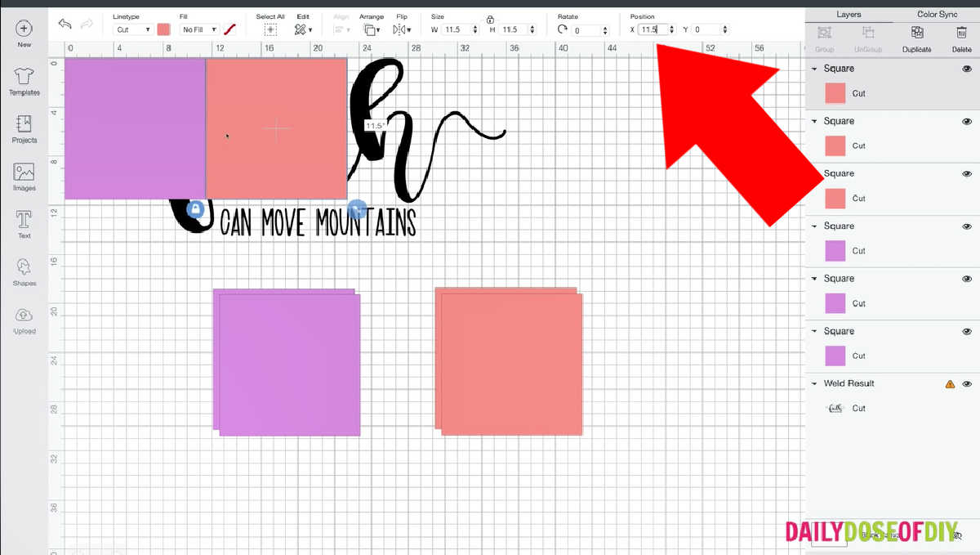Click the X position input field
Viewport: 980px width, 555px height.
click(x=653, y=30)
